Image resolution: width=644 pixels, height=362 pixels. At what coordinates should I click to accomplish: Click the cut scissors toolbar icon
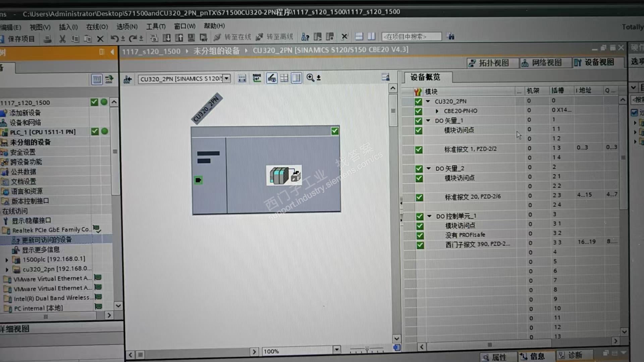[62, 39]
